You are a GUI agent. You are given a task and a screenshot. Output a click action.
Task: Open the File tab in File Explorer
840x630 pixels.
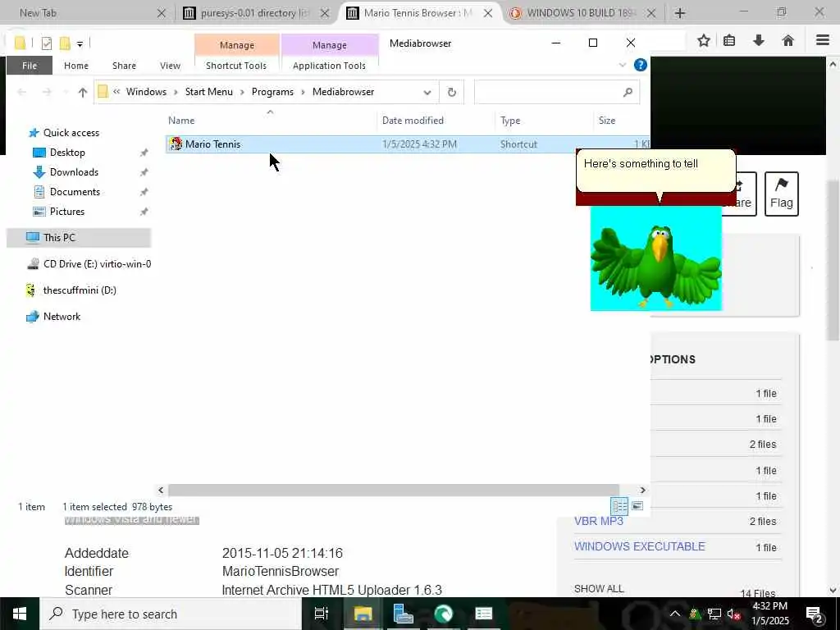tap(30, 66)
